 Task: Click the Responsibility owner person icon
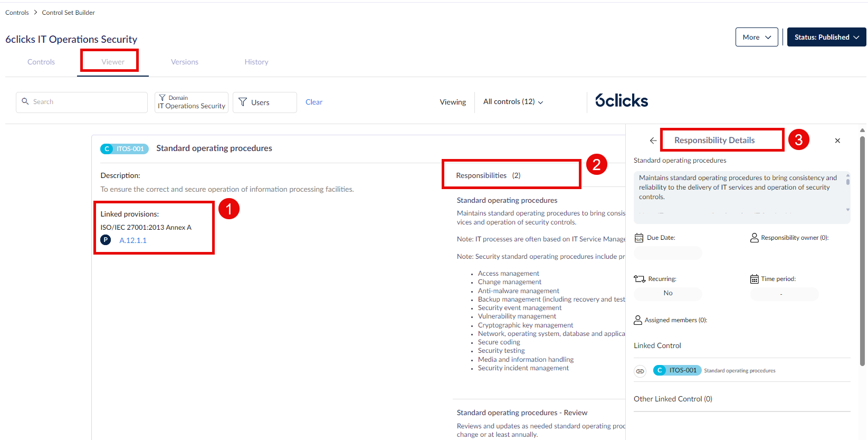755,238
